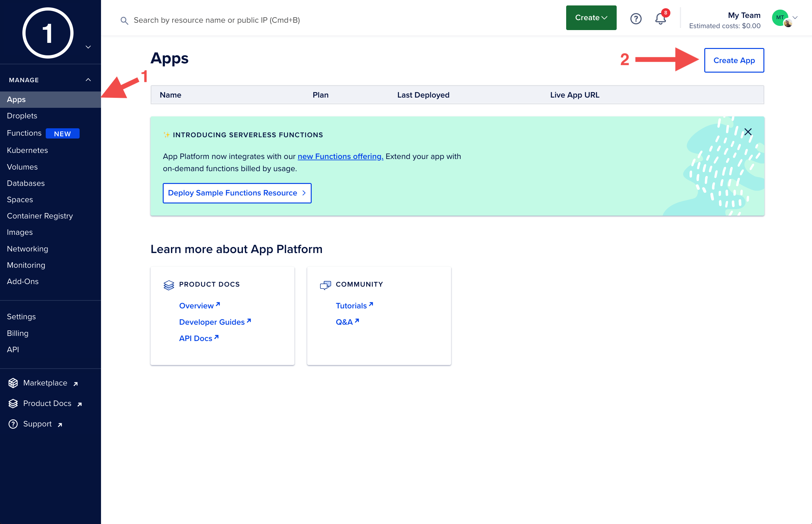Click the project logo circle in sidebar
Image resolution: width=812 pixels, height=524 pixels.
click(x=48, y=33)
